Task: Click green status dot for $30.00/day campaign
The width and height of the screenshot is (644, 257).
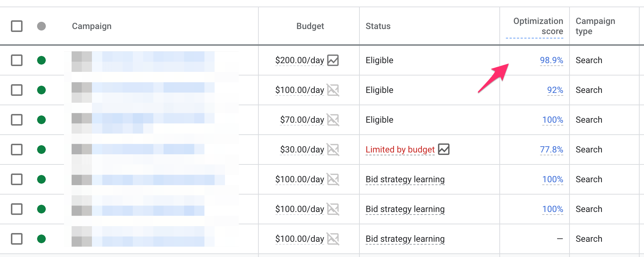Action: point(41,150)
